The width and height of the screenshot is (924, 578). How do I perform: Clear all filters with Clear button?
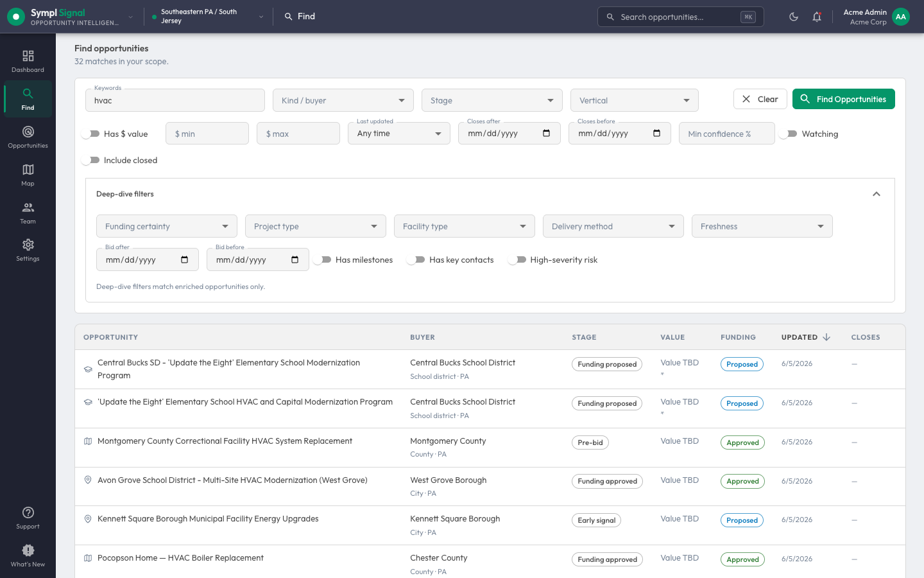coord(760,99)
